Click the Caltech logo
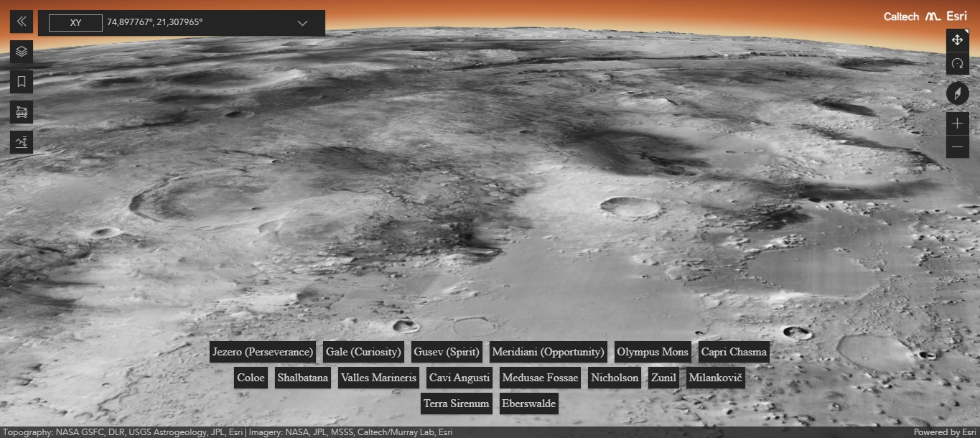 (901, 16)
